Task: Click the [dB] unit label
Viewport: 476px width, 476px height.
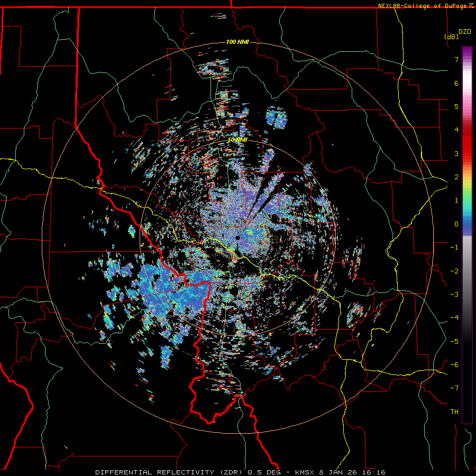Action: click(452, 36)
